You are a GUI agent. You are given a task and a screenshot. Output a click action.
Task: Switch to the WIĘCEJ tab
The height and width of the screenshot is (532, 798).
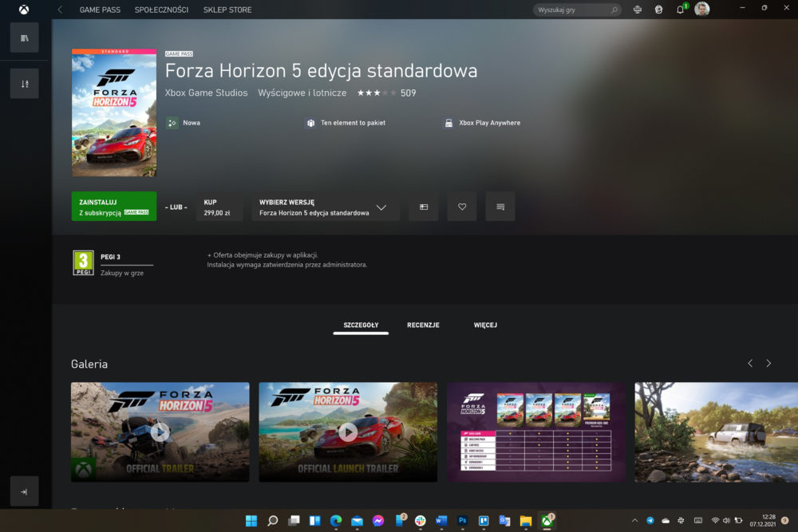485,325
